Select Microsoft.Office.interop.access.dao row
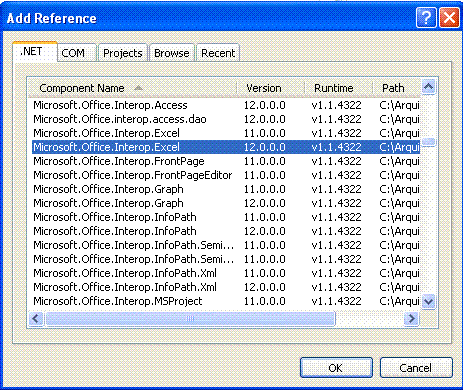 [226, 119]
